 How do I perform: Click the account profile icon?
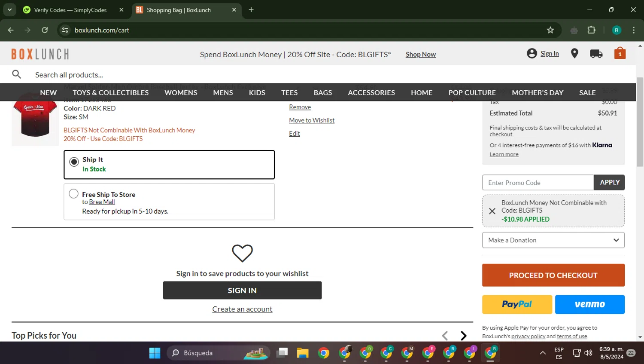pos(532,53)
